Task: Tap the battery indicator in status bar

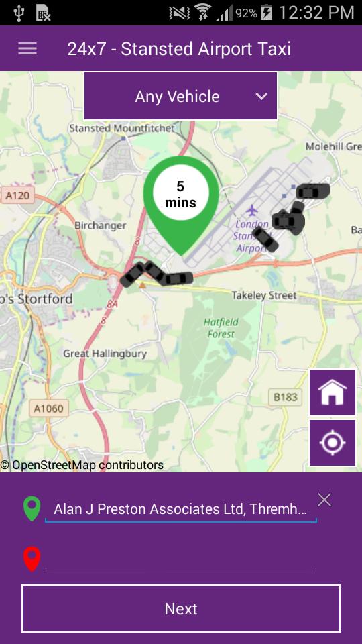Action: point(266,13)
